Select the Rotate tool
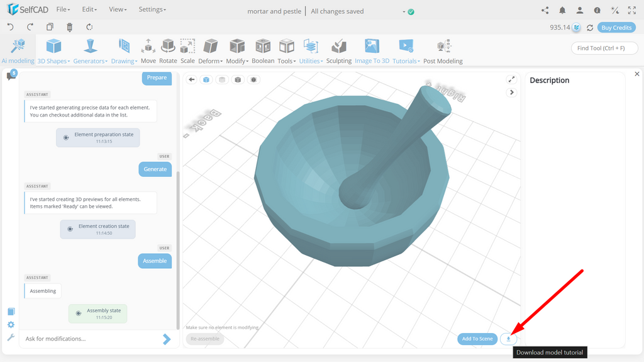This screenshot has height=362, width=644. click(168, 51)
